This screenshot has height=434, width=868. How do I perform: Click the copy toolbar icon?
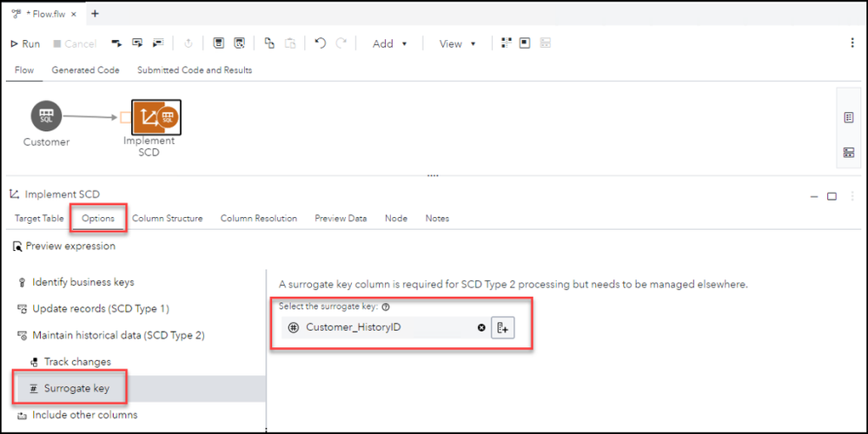tap(269, 43)
